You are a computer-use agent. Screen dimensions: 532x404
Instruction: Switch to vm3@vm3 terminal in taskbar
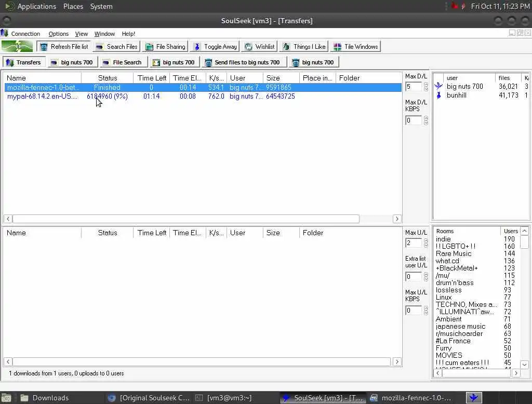click(x=223, y=398)
